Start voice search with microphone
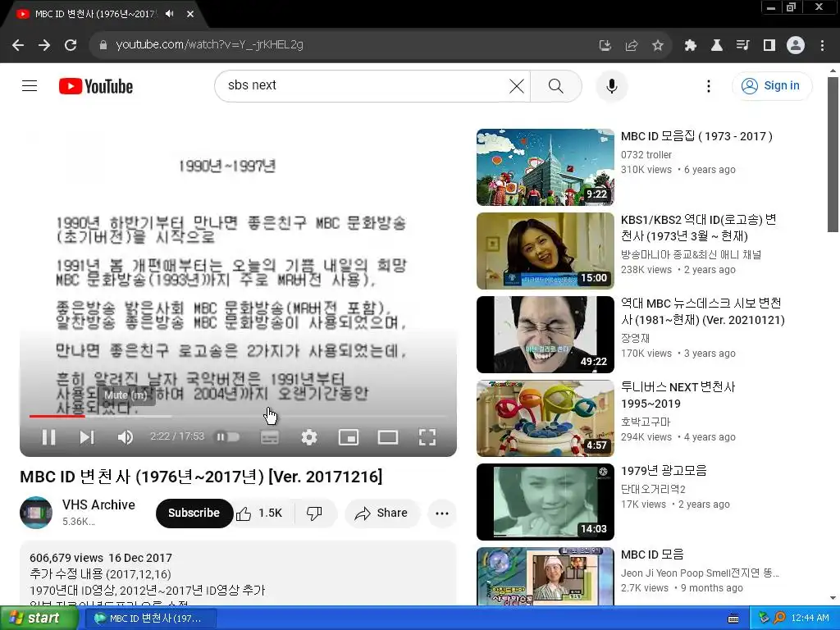Viewport: 840px width, 630px height. point(612,85)
